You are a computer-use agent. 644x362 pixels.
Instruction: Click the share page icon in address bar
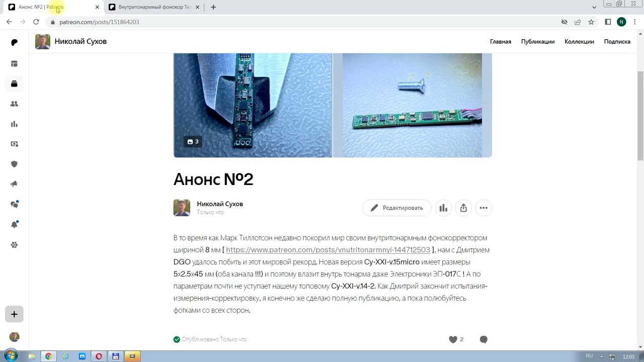click(x=578, y=22)
